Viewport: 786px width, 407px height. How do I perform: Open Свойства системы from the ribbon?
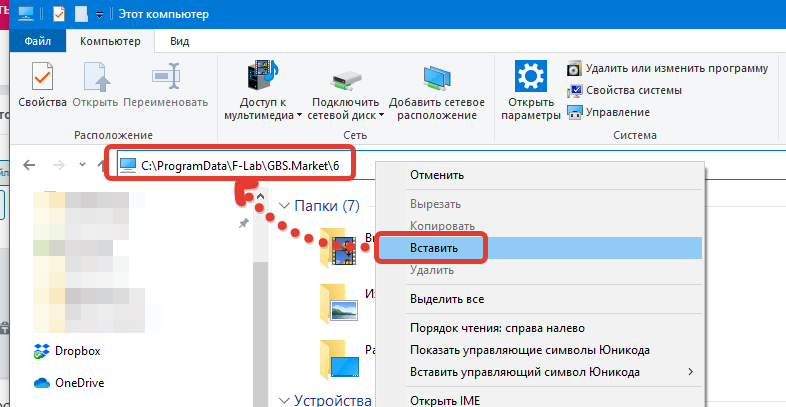coord(624,90)
